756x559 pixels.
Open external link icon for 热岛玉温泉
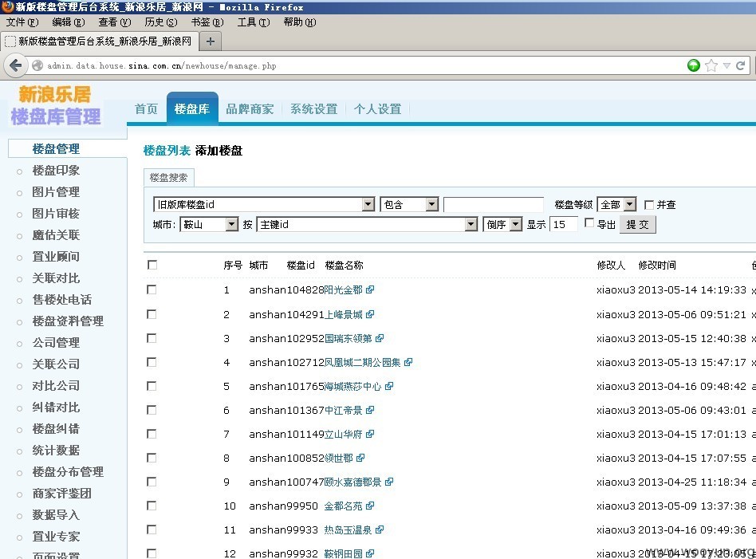pos(380,529)
